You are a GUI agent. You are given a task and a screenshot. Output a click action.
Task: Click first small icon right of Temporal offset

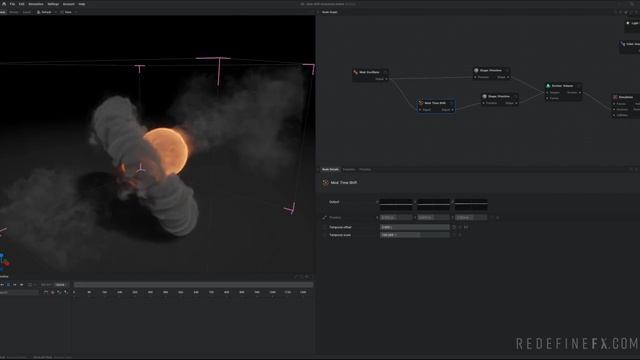(454, 227)
